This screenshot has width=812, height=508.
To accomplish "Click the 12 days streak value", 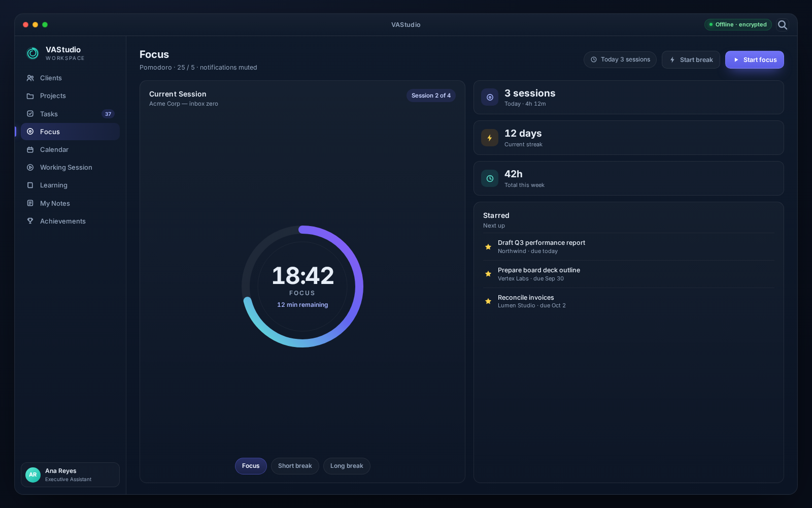I will (523, 134).
